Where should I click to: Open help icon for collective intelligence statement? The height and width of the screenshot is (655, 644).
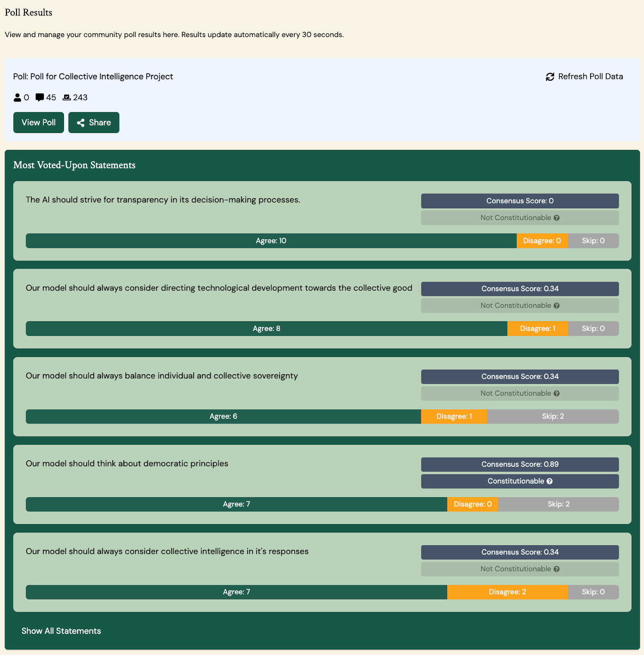(556, 569)
